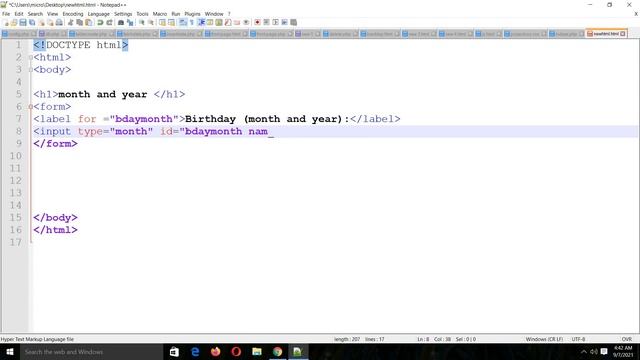
Task: Open the Run menu
Action: point(176,14)
